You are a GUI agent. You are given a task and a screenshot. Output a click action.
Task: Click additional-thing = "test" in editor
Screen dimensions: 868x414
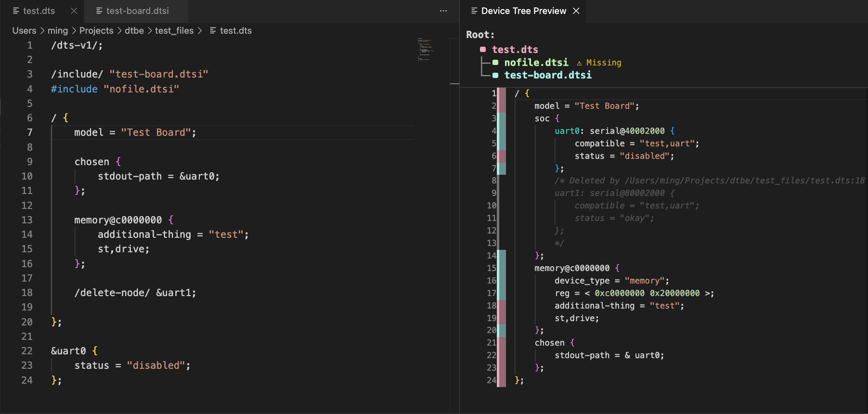pos(173,234)
